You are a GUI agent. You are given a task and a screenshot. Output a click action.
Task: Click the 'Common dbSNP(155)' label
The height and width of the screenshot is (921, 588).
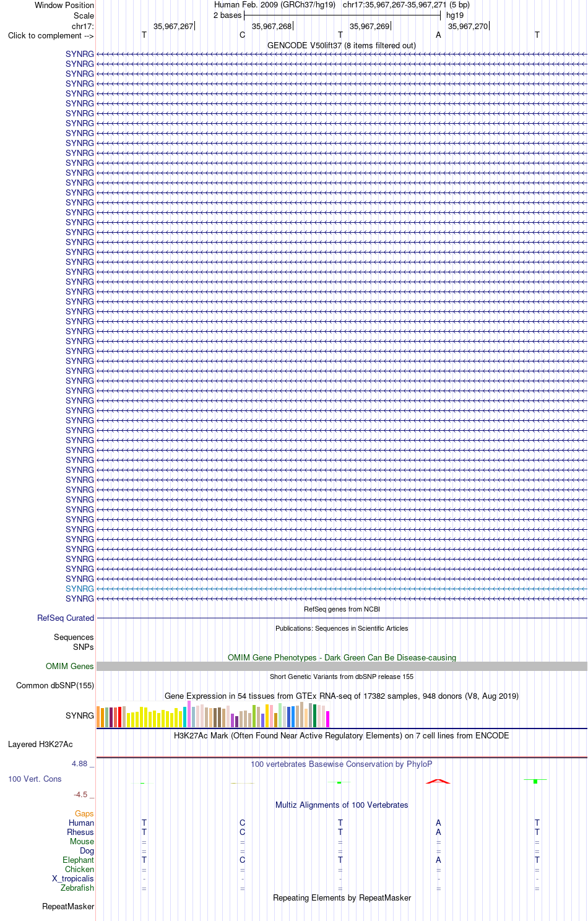tap(55, 685)
